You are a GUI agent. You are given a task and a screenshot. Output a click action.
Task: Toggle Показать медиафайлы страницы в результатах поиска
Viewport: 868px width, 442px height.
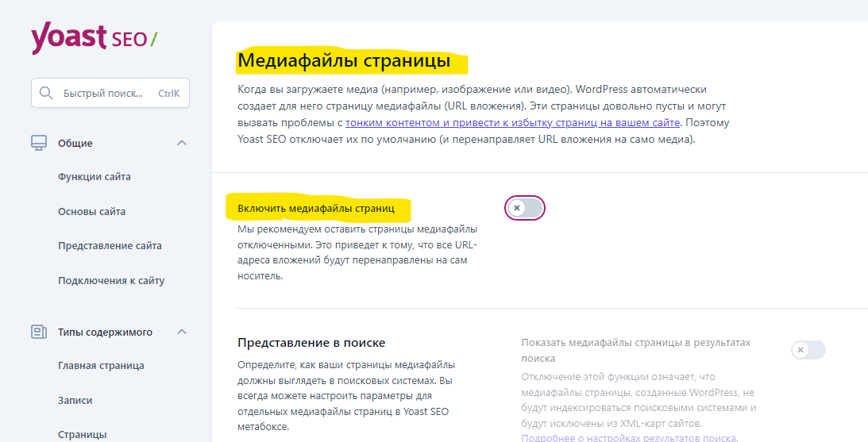[x=808, y=350]
